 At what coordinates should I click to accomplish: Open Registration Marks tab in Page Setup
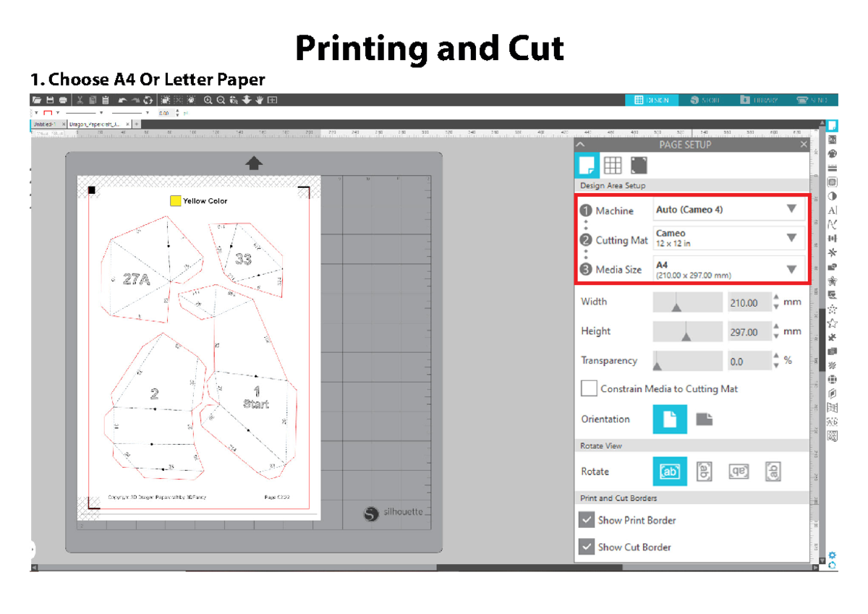tap(639, 166)
